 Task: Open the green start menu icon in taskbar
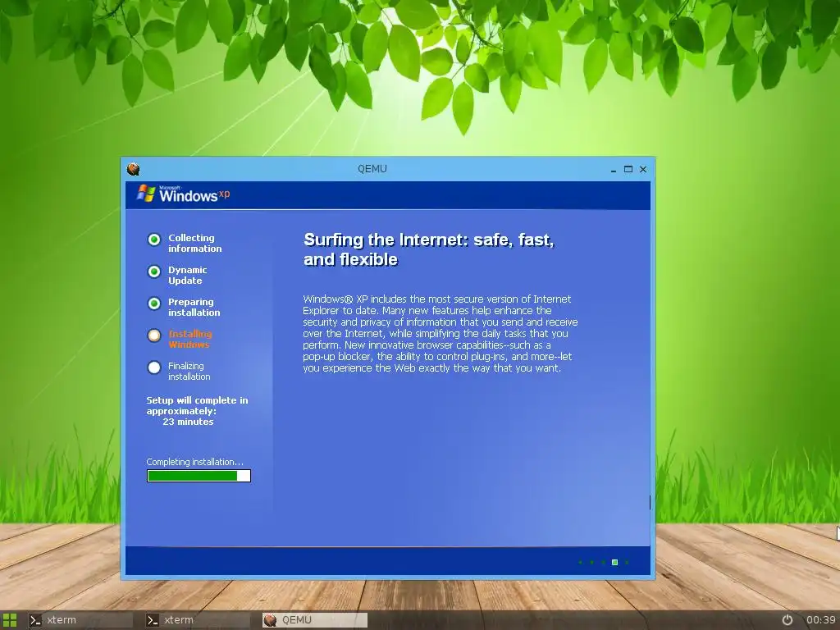10,620
